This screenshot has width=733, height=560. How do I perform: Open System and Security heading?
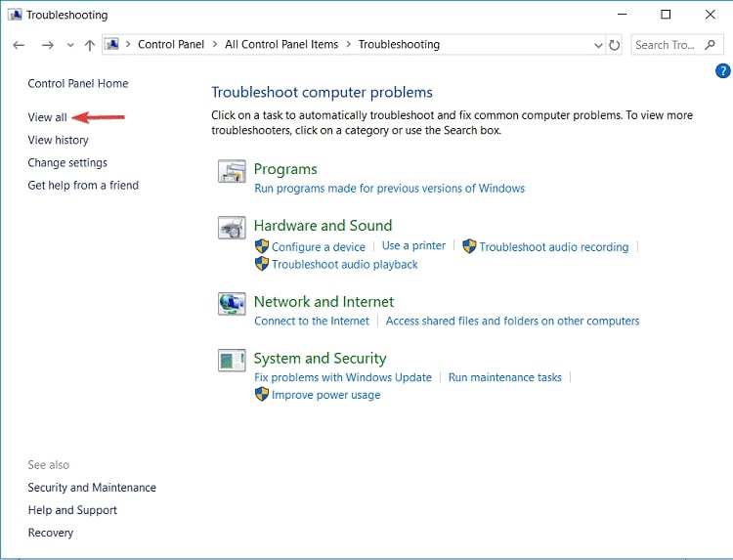pos(321,359)
